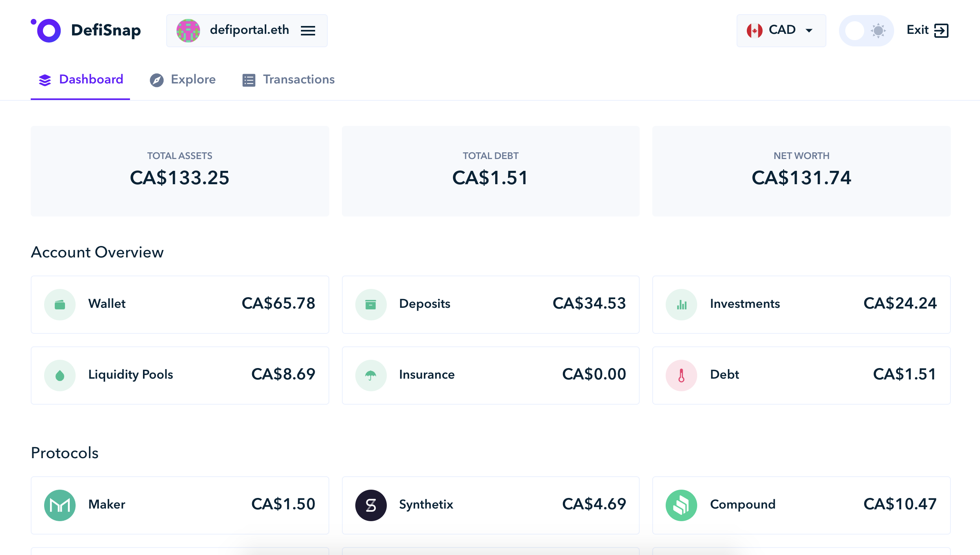
Task: Toggle the light/dark theme switch
Action: tap(866, 30)
